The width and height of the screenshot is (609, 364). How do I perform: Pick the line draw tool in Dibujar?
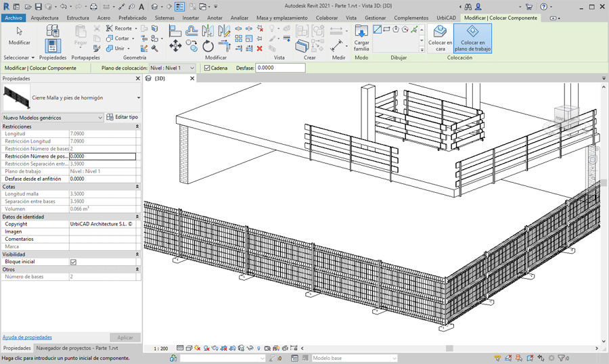coord(378,29)
